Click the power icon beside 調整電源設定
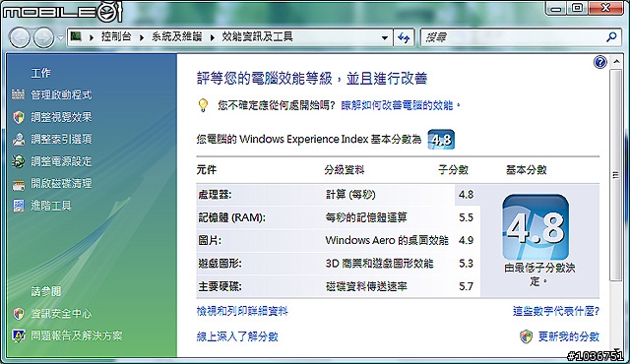This screenshot has width=630, height=364. 18,161
